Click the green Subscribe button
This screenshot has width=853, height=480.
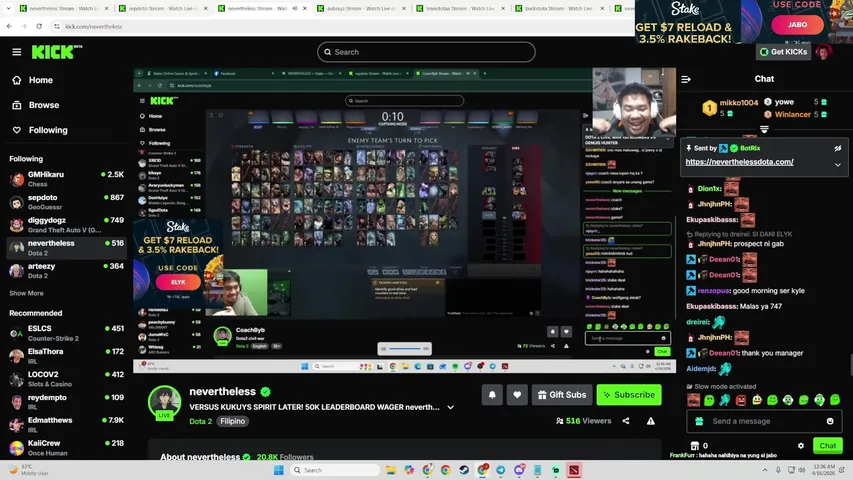629,395
